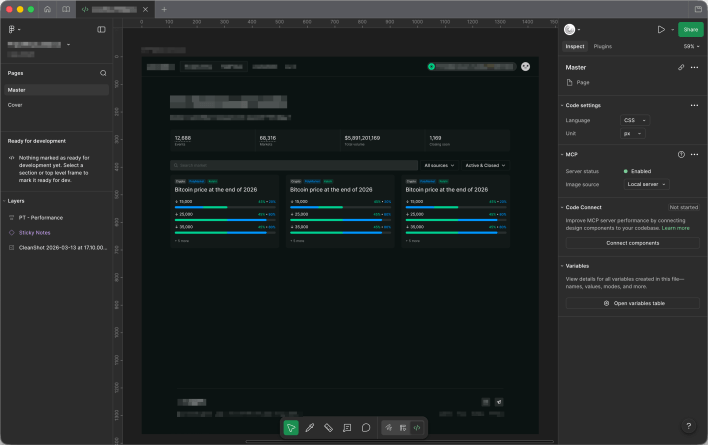Screen dimensions: 708x445
Task: Select the Sticky Notes layer
Action: (34, 232)
